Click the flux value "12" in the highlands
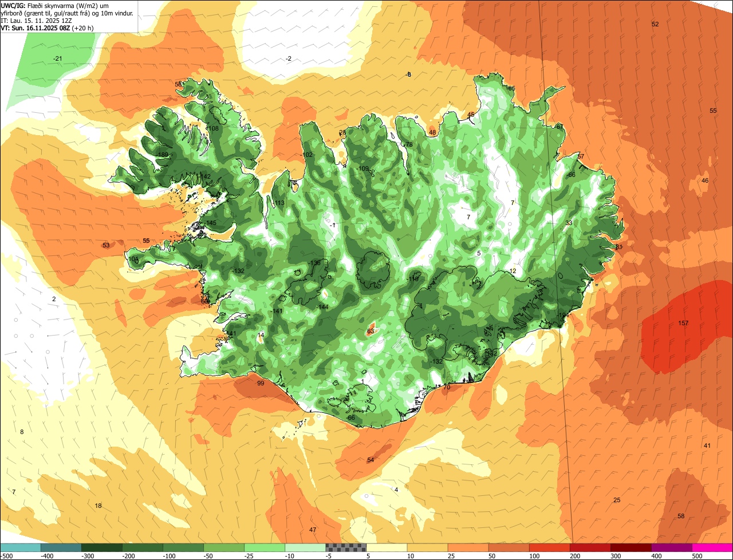Screen dimensions: 733x560 513,271
